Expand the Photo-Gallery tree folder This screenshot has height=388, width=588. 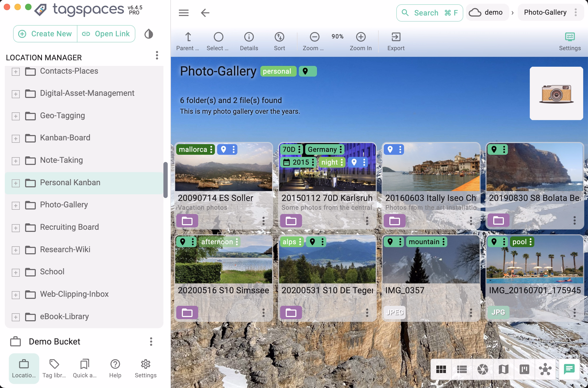point(16,205)
